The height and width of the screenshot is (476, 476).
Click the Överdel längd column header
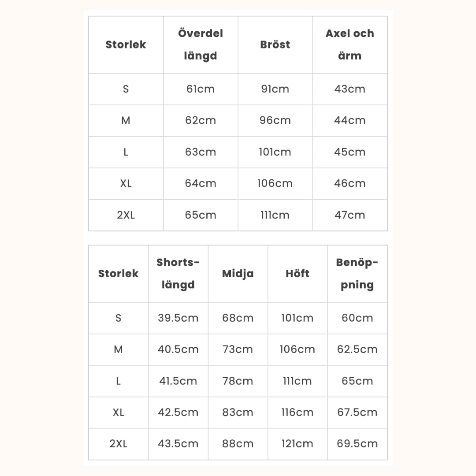coord(201,45)
